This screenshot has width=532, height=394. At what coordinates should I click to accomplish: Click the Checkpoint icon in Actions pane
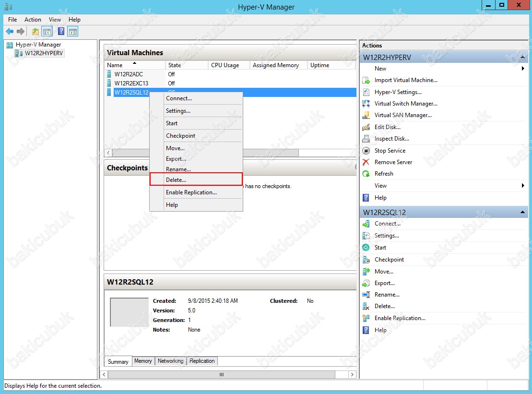coord(366,260)
